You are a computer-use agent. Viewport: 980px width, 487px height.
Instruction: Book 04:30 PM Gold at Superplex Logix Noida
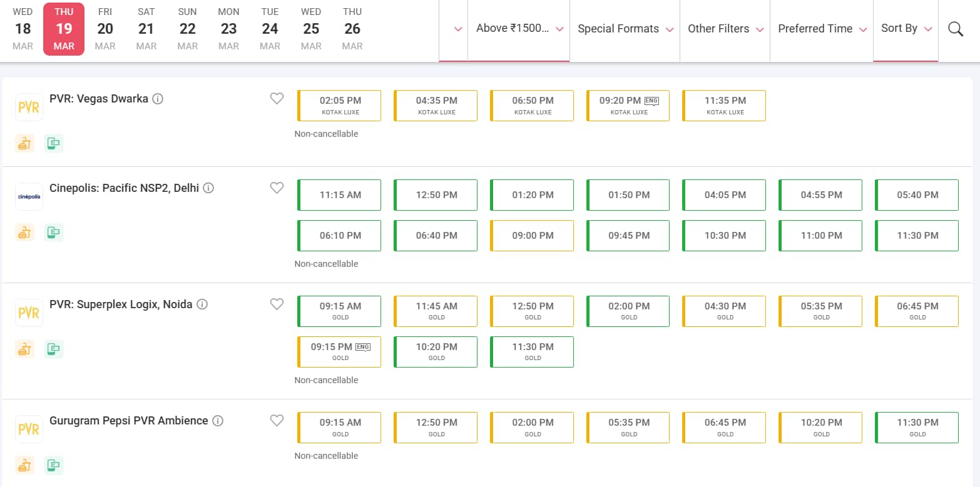coord(724,311)
